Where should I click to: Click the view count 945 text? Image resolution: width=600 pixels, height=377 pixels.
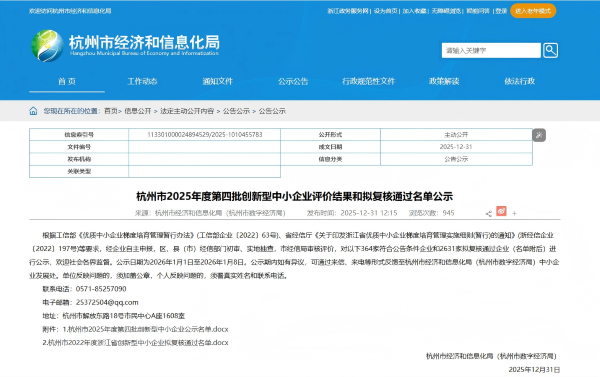pos(448,213)
